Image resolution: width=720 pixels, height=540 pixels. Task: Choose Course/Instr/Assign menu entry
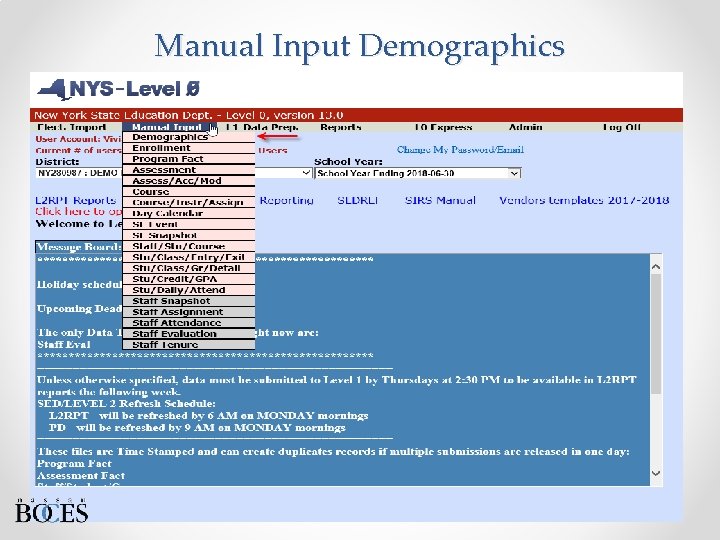point(189,202)
